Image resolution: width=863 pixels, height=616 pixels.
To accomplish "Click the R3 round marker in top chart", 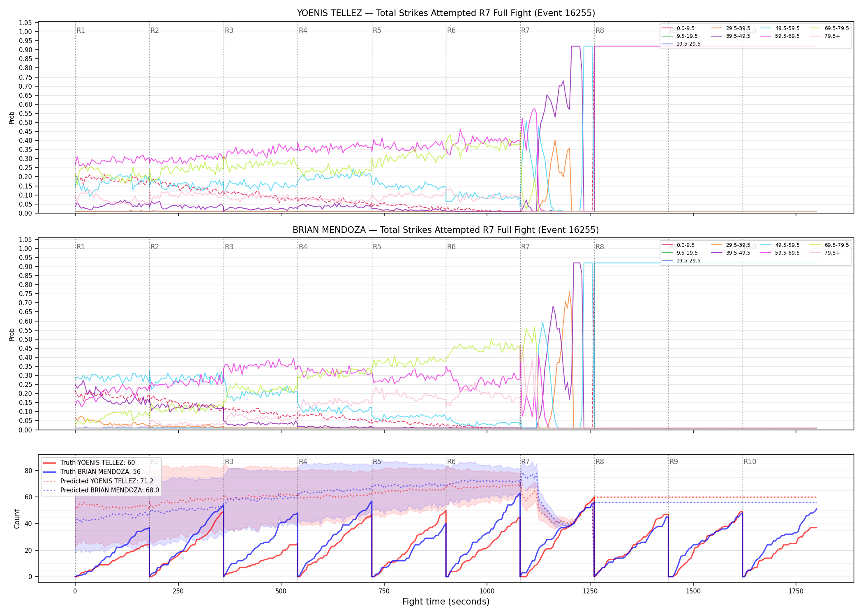I will [x=229, y=30].
